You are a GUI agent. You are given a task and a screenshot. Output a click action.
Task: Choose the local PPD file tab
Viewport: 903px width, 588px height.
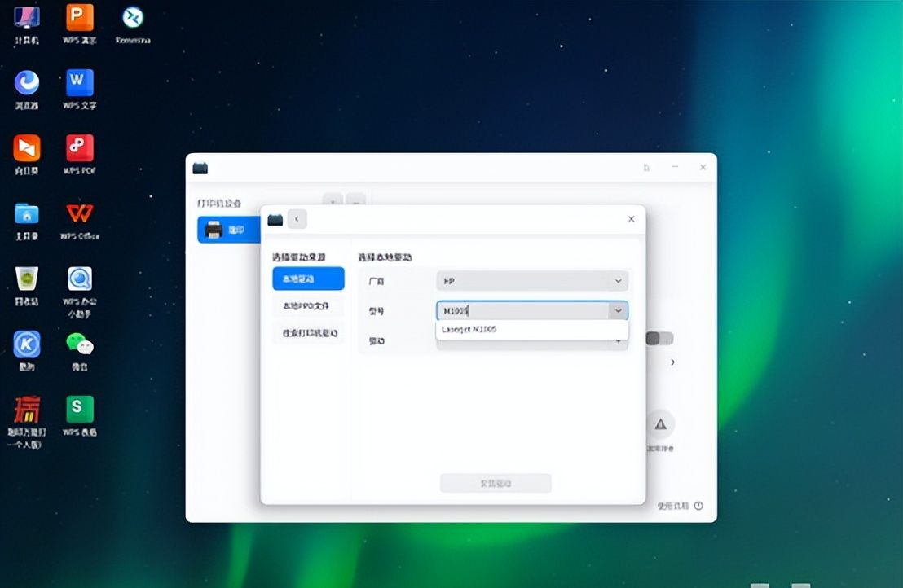(309, 306)
